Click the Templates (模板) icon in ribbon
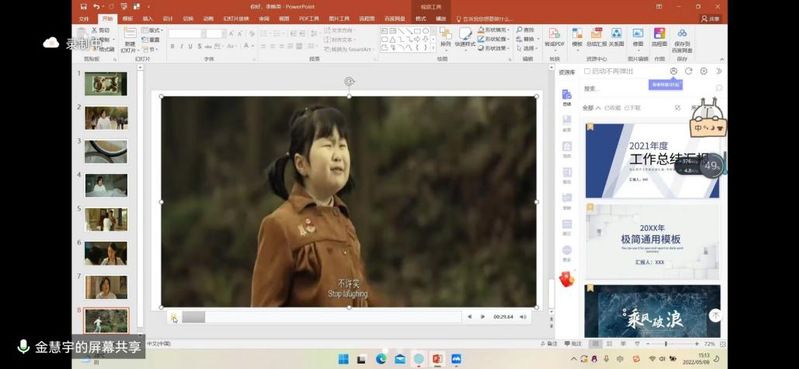 [x=577, y=33]
